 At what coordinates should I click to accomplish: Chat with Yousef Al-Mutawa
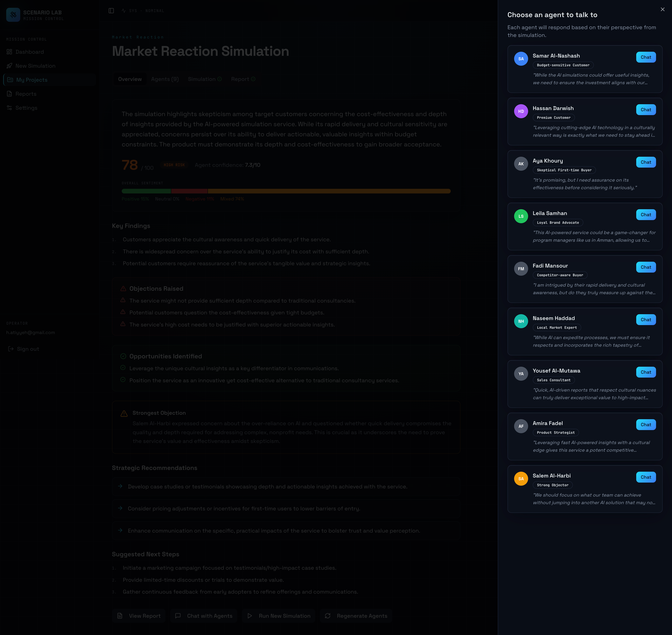(646, 372)
